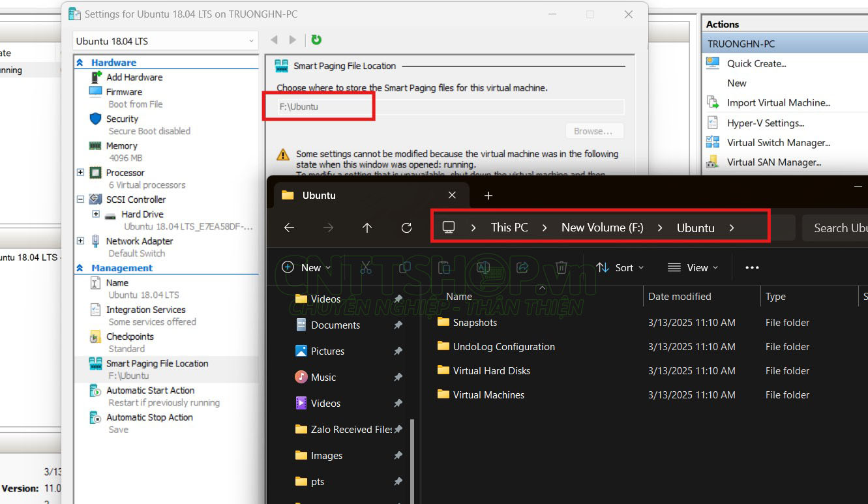This screenshot has height=504, width=868.
Task: Click the Share icon in Explorer toolbar
Action: tap(522, 267)
